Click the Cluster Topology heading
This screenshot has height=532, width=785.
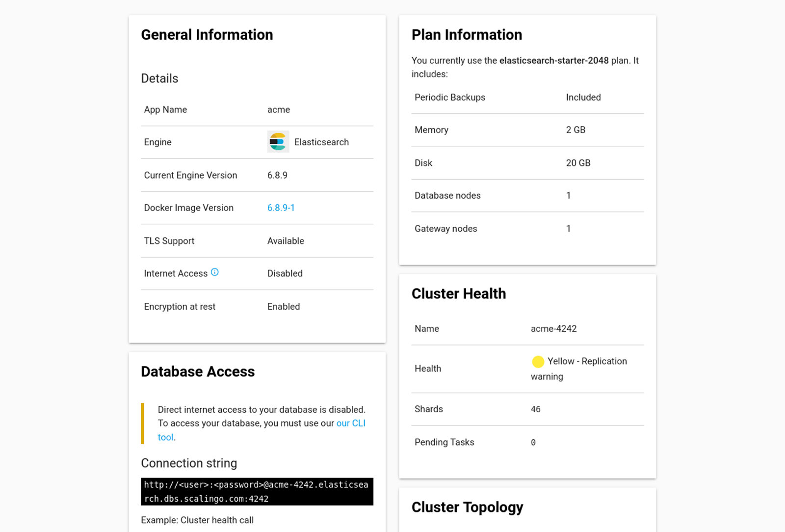467,507
